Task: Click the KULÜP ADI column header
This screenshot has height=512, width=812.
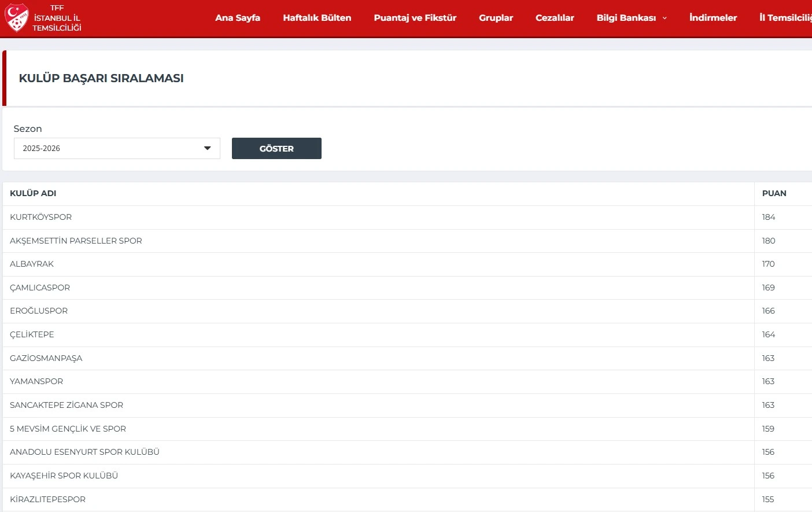Action: click(x=33, y=193)
